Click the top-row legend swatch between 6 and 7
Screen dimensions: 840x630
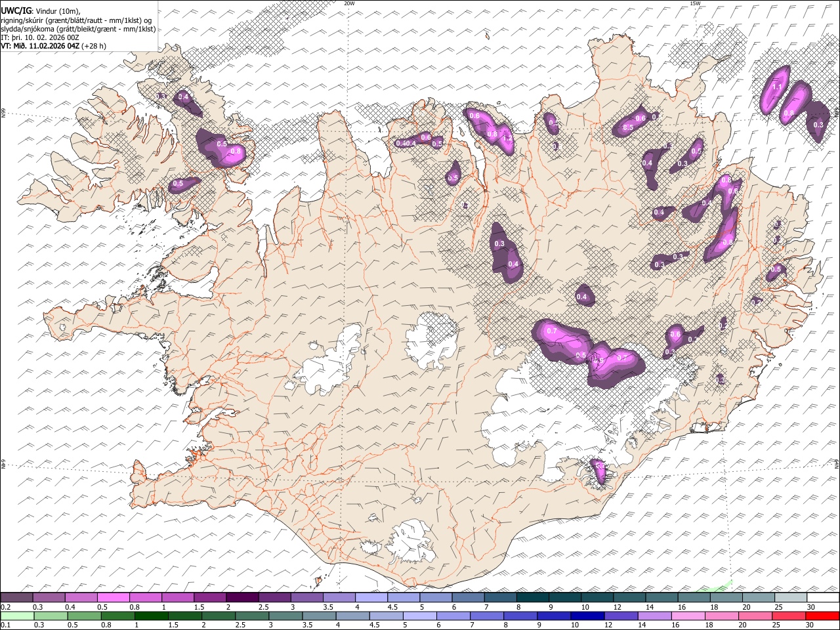[468, 597]
